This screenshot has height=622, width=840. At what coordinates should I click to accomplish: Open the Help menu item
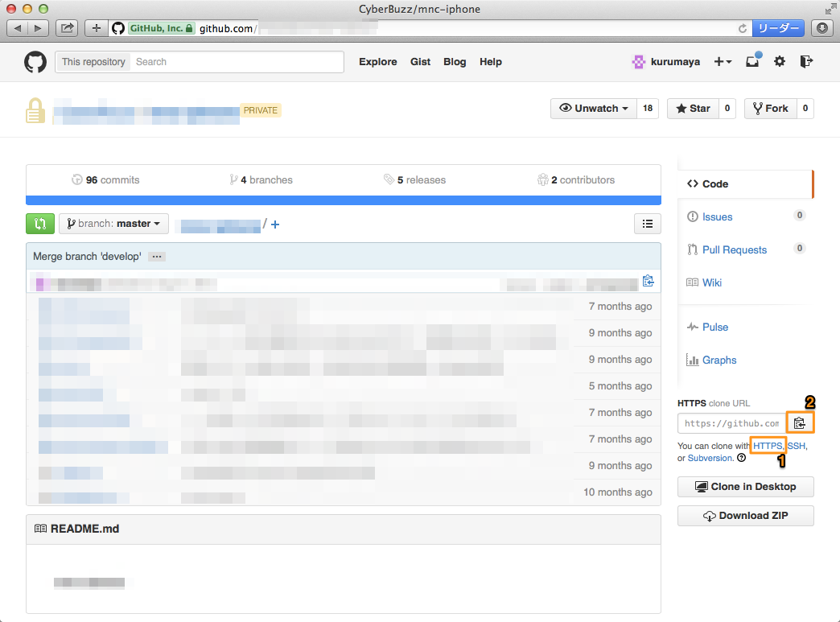(490, 62)
